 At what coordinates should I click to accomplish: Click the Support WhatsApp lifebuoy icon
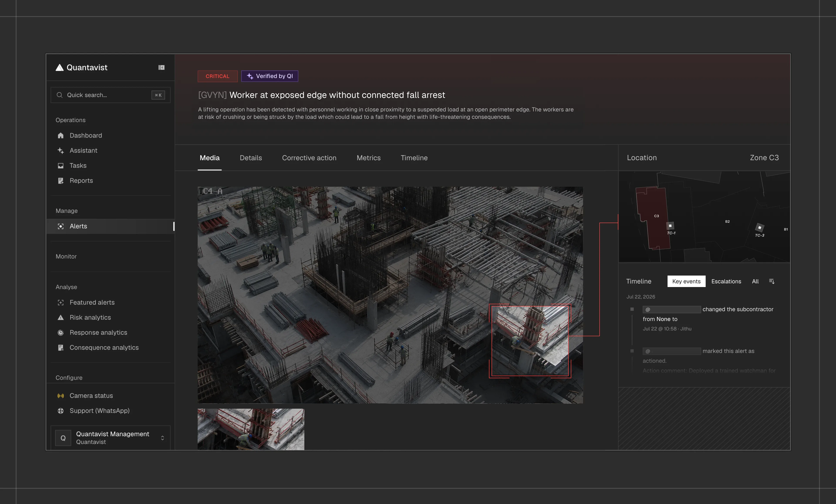[x=61, y=411]
